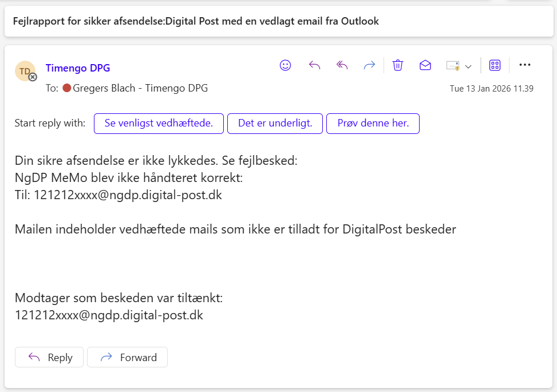React with an emoji to this email
Screen dimensions: 557x392
click(285, 65)
